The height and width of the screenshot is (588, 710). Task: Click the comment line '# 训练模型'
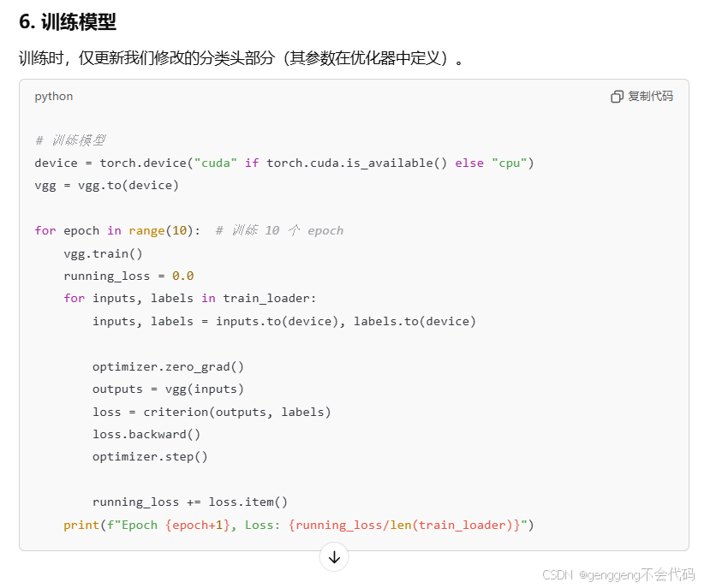(70, 140)
